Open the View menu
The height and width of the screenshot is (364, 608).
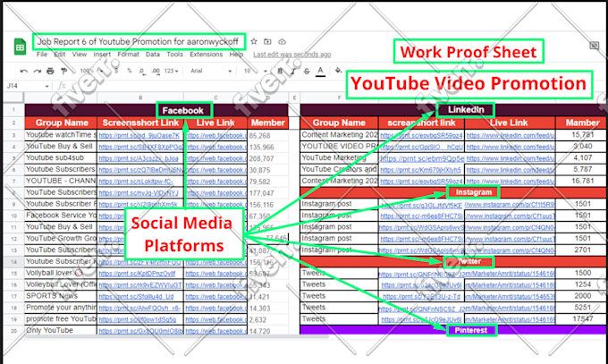[x=80, y=55]
